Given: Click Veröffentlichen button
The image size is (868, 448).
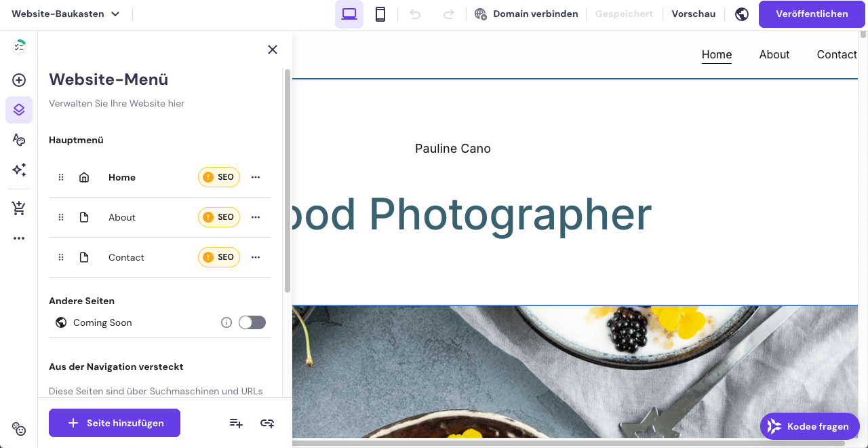Looking at the screenshot, I should [x=812, y=14].
